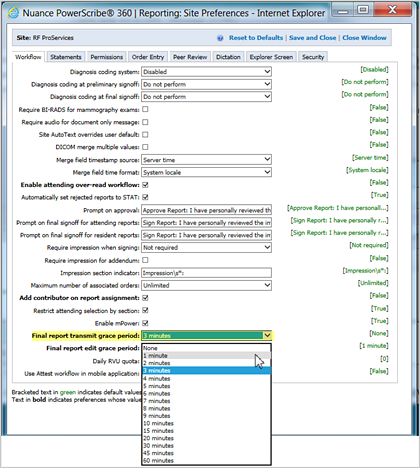Open the Permissions tab
Viewport: 420px width, 468px height.
tap(107, 57)
